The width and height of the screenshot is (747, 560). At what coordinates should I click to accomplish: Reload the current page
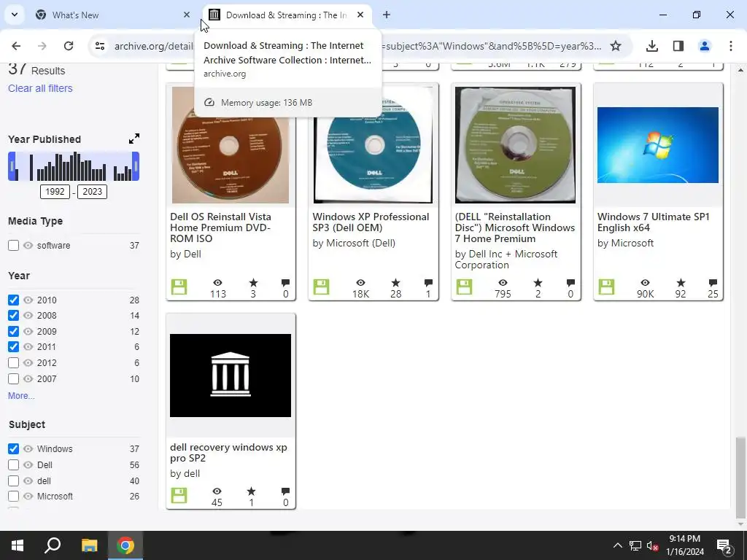[x=69, y=46]
